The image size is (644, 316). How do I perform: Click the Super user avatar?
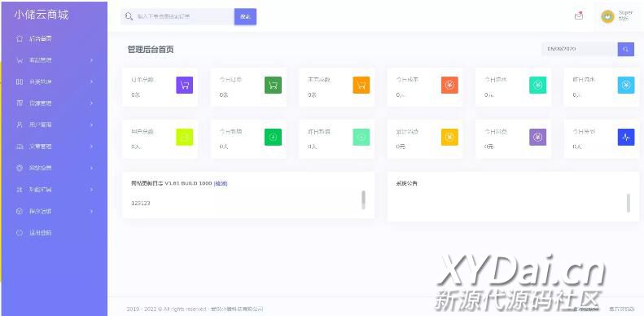click(x=607, y=16)
